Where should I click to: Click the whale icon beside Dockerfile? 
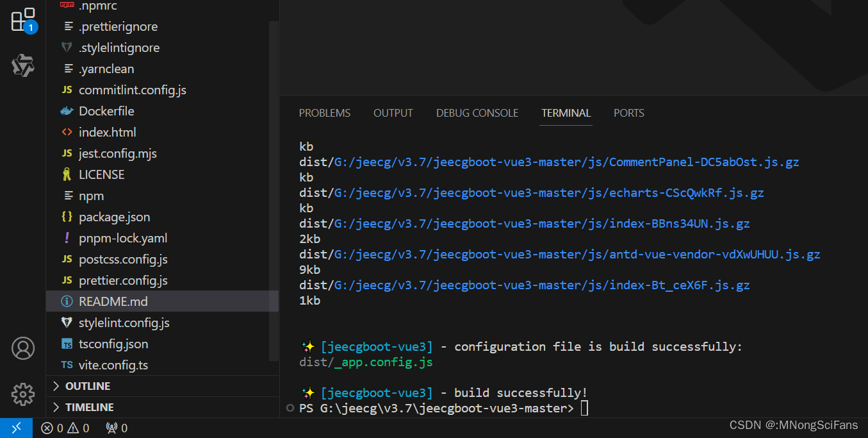pos(67,110)
